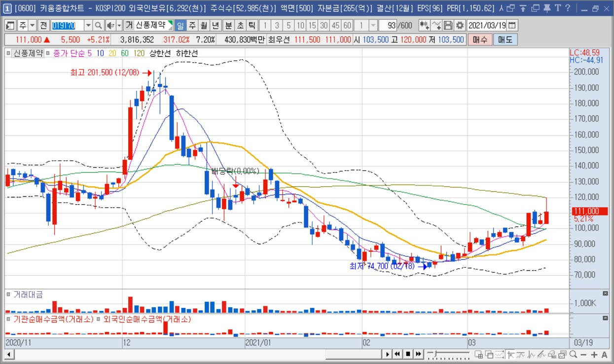Fast-forward the chart replay
The image size is (614, 364).
point(418,354)
